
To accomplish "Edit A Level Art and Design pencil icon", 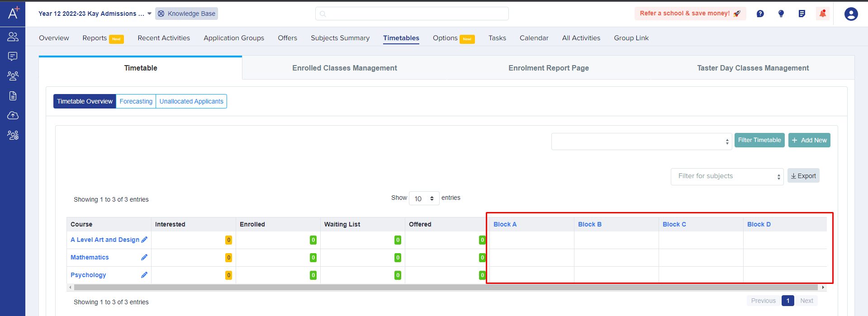I will [x=144, y=240].
